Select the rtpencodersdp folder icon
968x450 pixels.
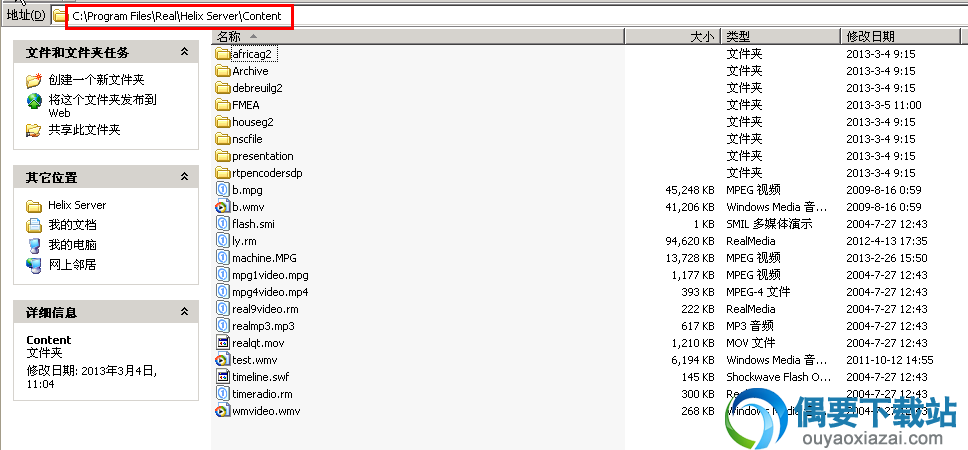point(222,173)
